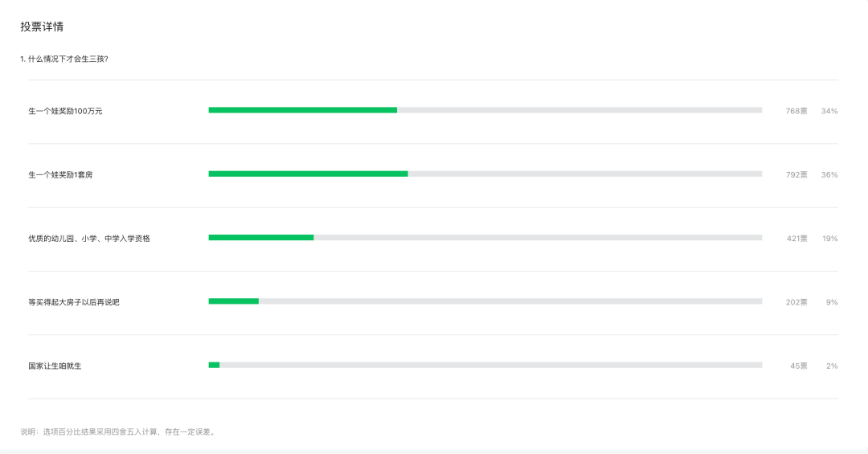Viewport: 868px width, 454px height.
Task: Click the question text 什么情况下才会生三孩
Action: pyautogui.click(x=68, y=59)
